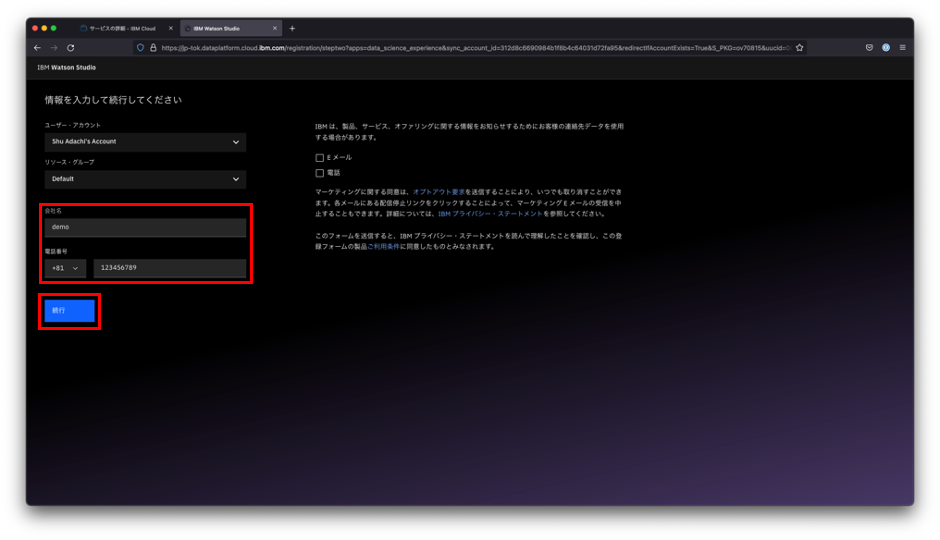940x540 pixels.
Task: Open the Shu Adachi's Account dropdown
Action: click(x=145, y=142)
